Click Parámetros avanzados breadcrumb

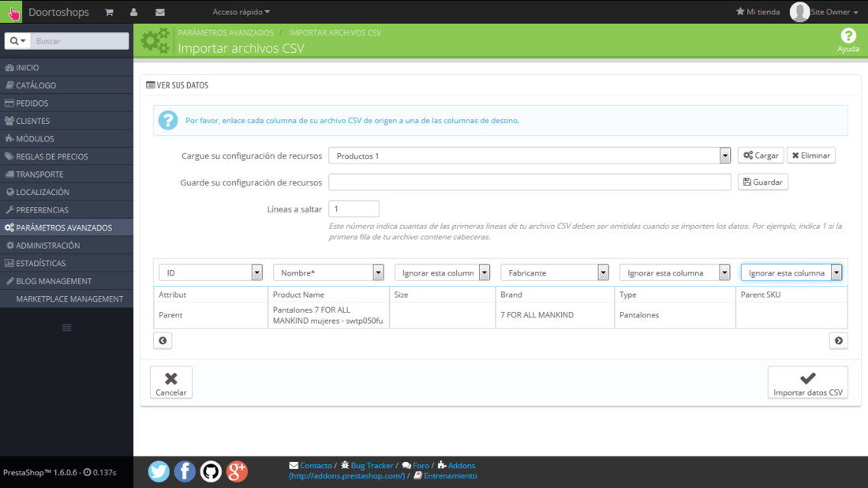coord(226,32)
